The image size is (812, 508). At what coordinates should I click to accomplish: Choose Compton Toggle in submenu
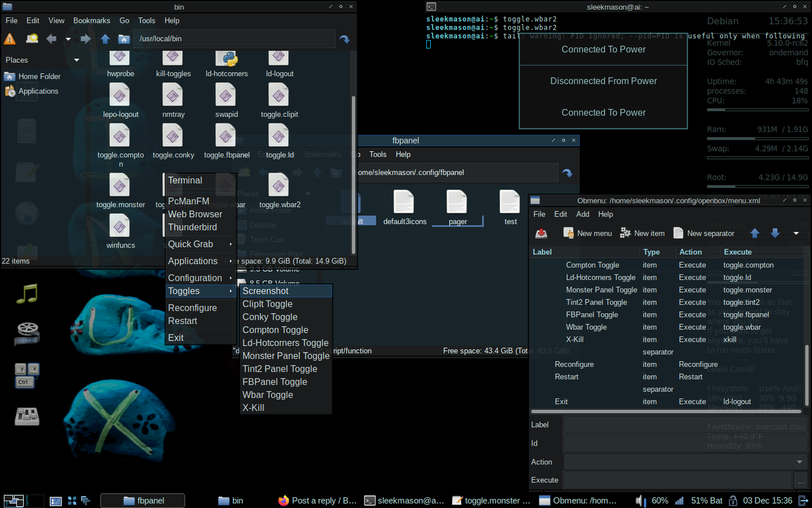[285, 330]
